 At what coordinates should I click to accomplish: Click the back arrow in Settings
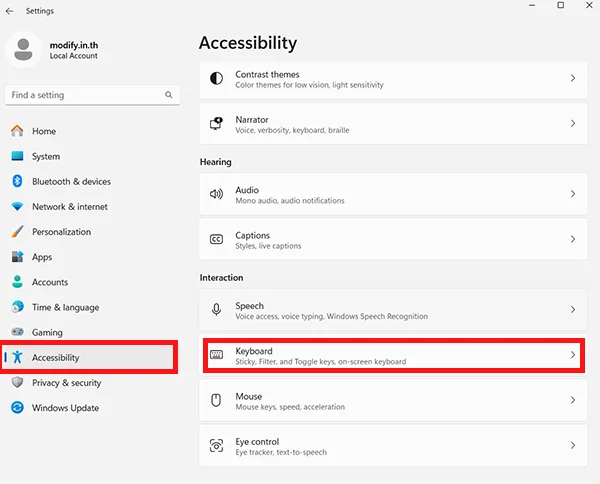(10, 11)
